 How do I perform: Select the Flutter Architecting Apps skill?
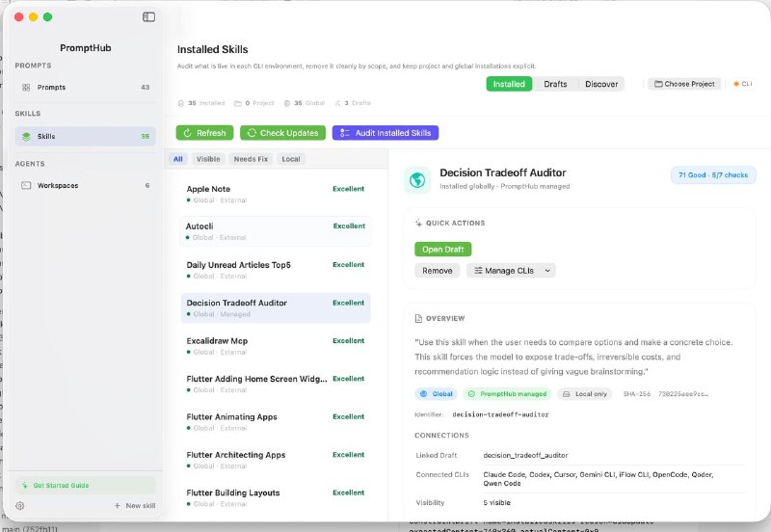(276, 460)
